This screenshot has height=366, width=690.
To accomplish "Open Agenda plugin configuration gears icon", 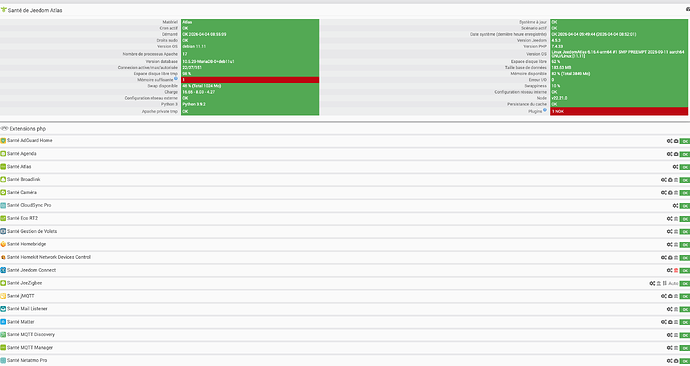I will tap(669, 154).
